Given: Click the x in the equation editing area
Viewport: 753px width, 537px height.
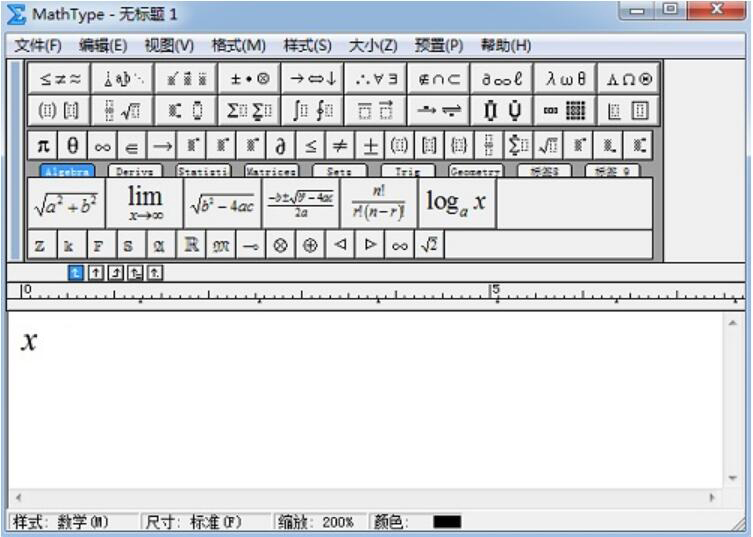Looking at the screenshot, I should [x=30, y=341].
